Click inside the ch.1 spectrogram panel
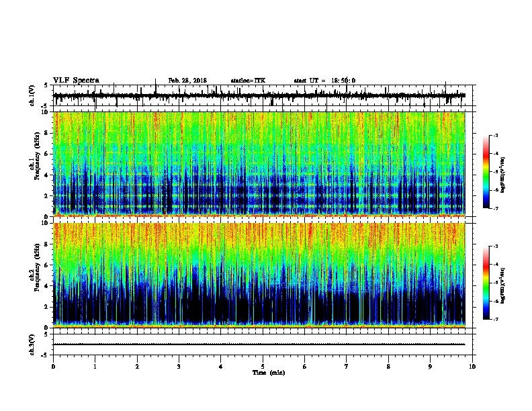 coord(259,164)
